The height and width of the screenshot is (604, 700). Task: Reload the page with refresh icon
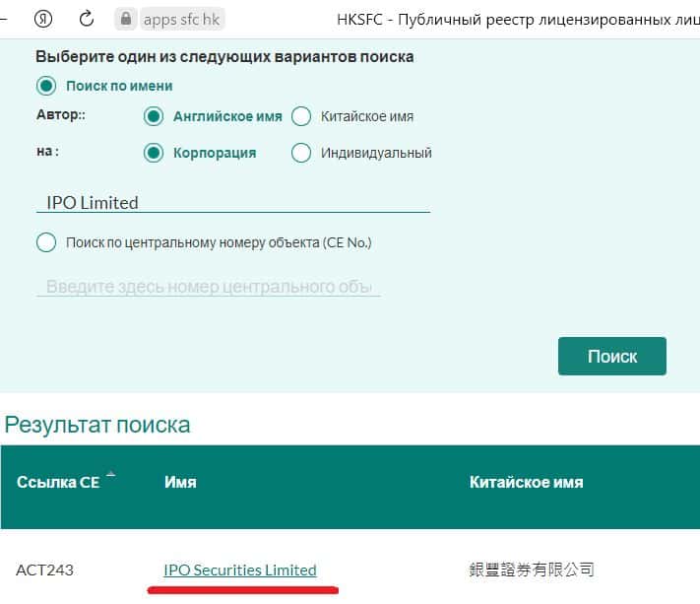(x=87, y=19)
